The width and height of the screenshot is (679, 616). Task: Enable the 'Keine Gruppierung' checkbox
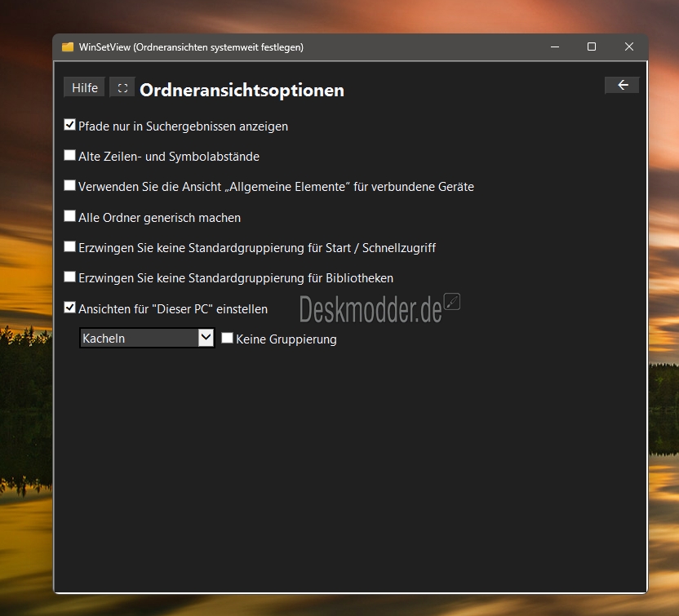pos(228,338)
